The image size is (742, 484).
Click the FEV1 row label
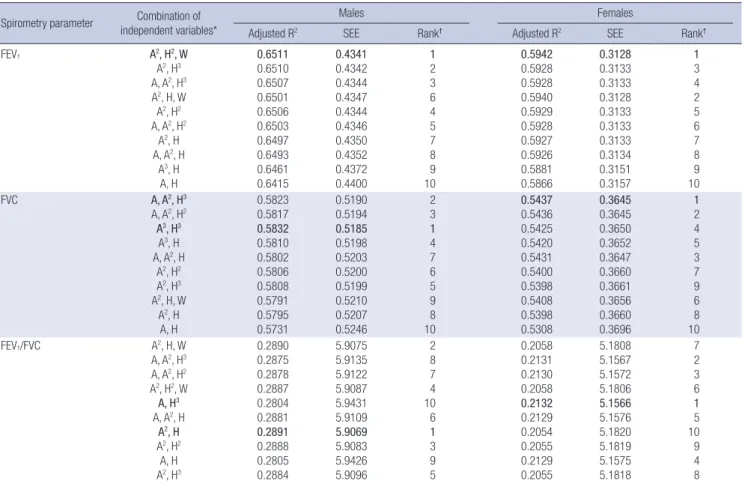(10, 54)
